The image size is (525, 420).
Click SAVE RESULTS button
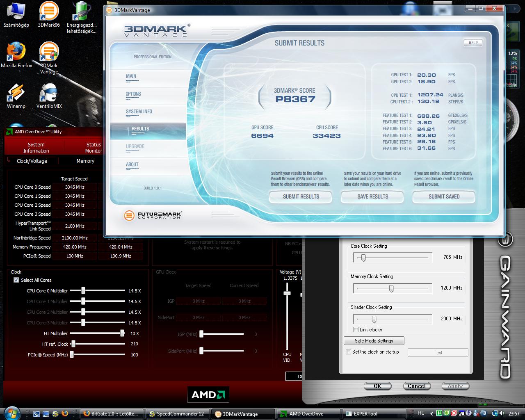tap(372, 196)
